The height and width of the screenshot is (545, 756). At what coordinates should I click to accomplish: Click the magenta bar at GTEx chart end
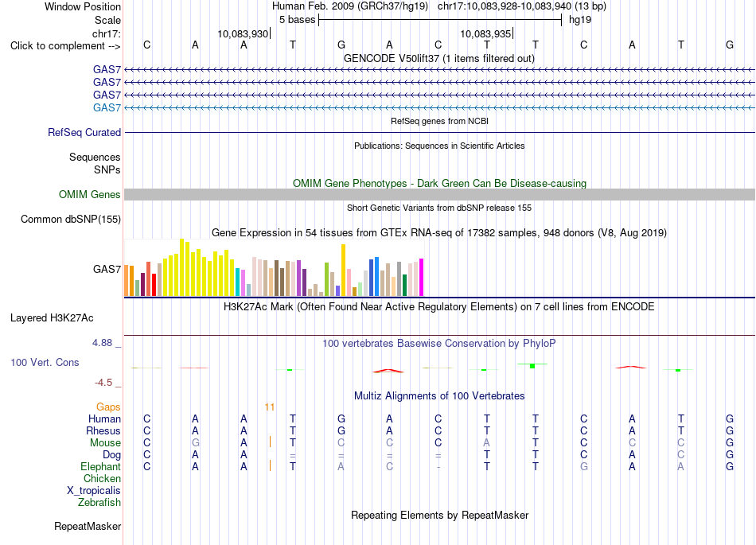pos(422,278)
